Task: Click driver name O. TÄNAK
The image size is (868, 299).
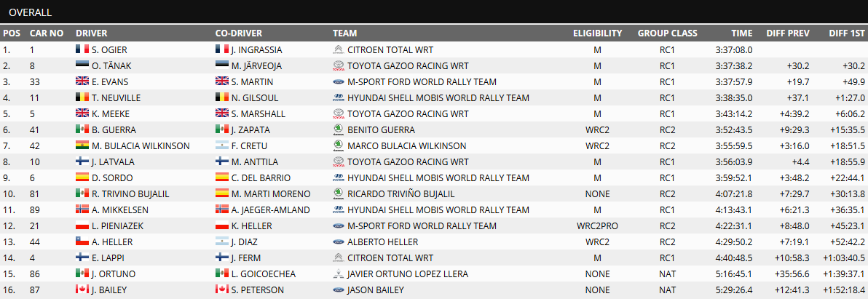Action: (111, 65)
